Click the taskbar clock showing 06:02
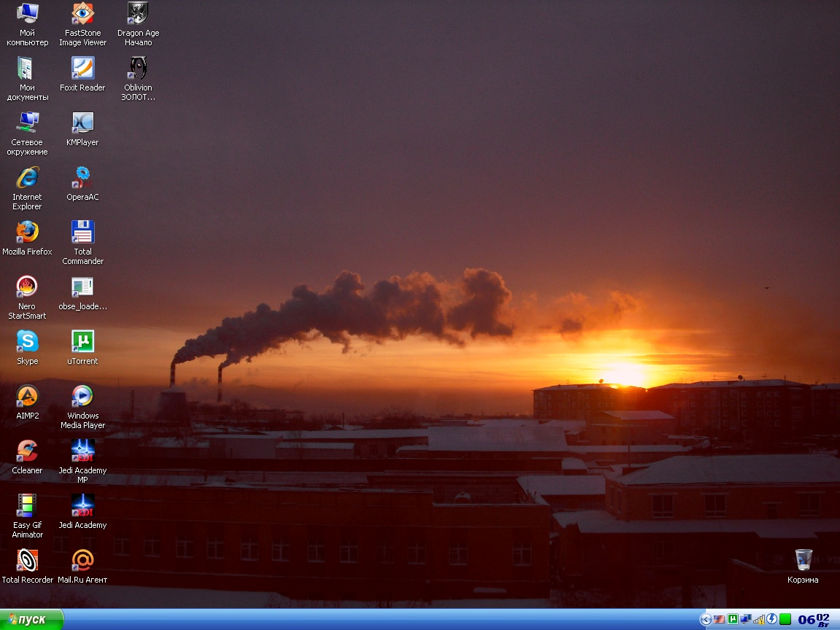Viewport: 840px width, 630px height. pyautogui.click(x=814, y=620)
